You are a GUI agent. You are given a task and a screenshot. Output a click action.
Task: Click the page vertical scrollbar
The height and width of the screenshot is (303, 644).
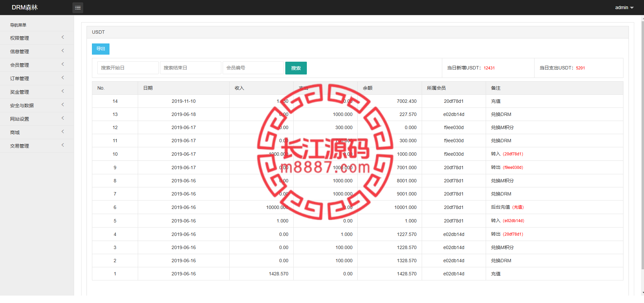[642, 145]
